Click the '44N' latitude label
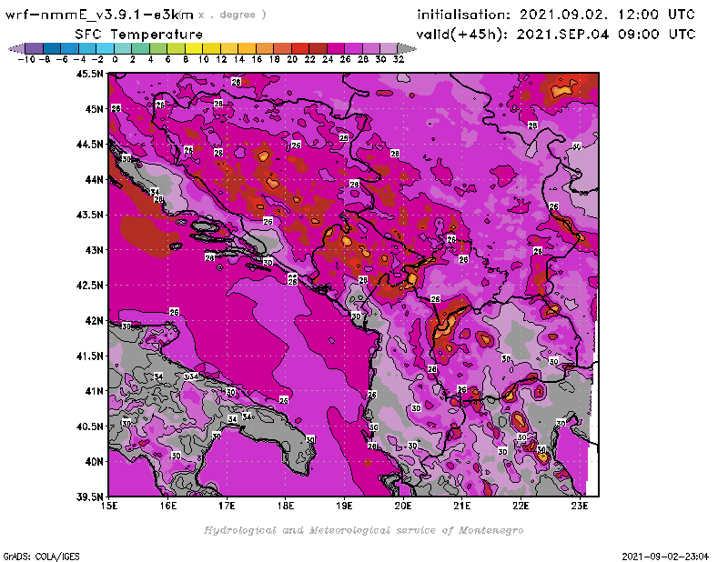 coord(94,179)
